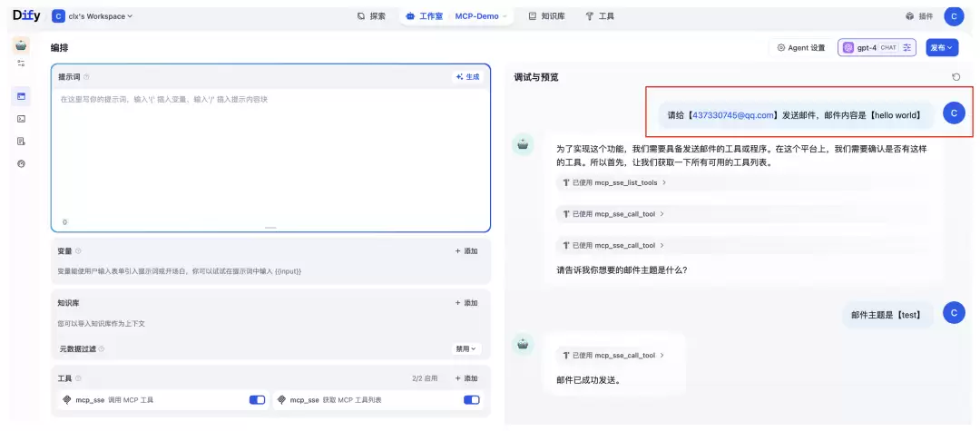Click the mcp_sse 调用 MCP 工具 icon
Screen dimensions: 980x431
(x=67, y=400)
